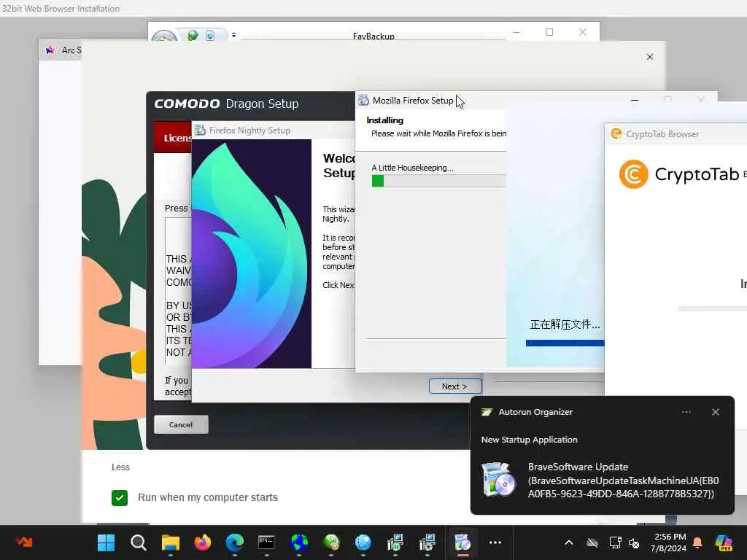The image size is (747, 560).
Task: Open the FavBackup quick access dropdown arrow
Action: click(x=233, y=35)
